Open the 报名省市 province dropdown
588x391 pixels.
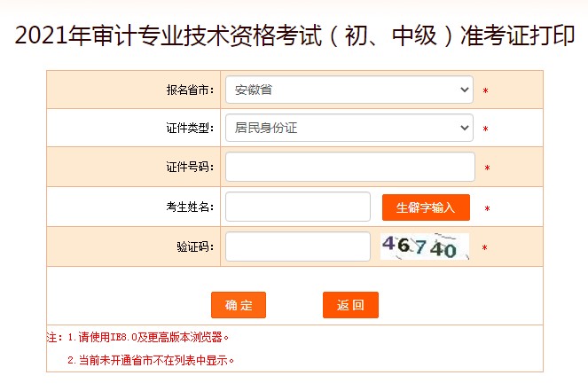(x=349, y=90)
